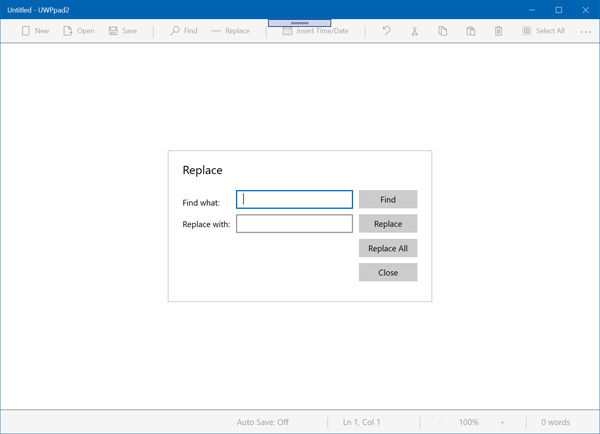Click the 'Find what' text field
Screen dimensions: 600x434
point(294,200)
